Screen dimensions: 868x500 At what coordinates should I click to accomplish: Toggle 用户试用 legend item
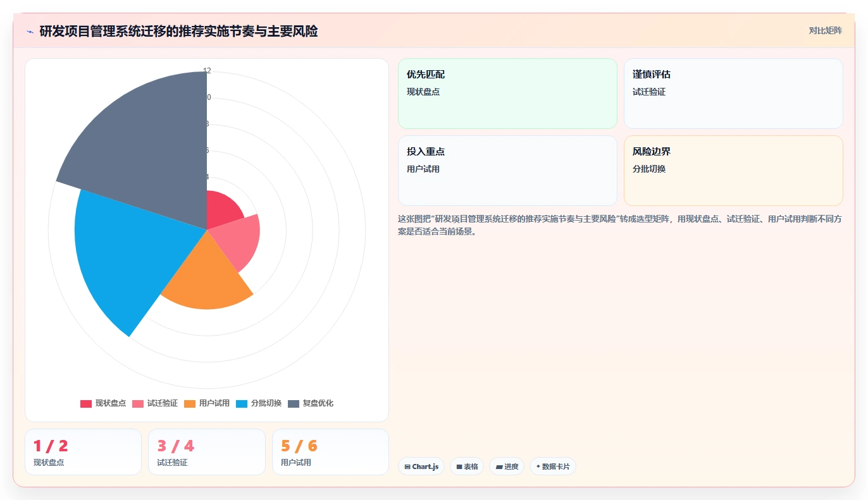pyautogui.click(x=207, y=403)
